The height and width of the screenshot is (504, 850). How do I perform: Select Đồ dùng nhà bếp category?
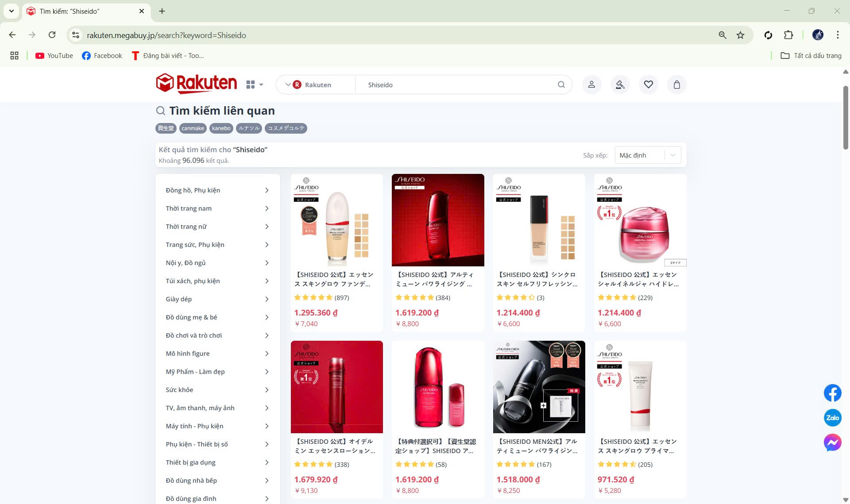coord(217,481)
